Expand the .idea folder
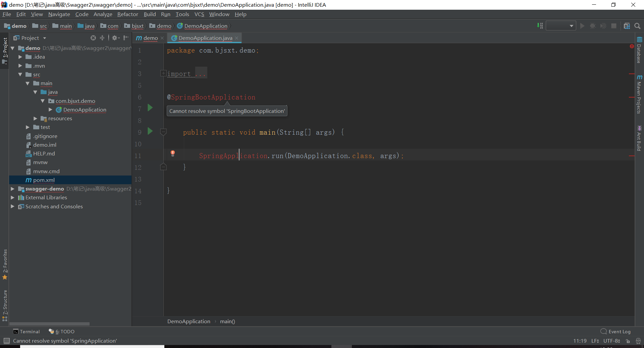This screenshot has height=348, width=644. [20, 57]
